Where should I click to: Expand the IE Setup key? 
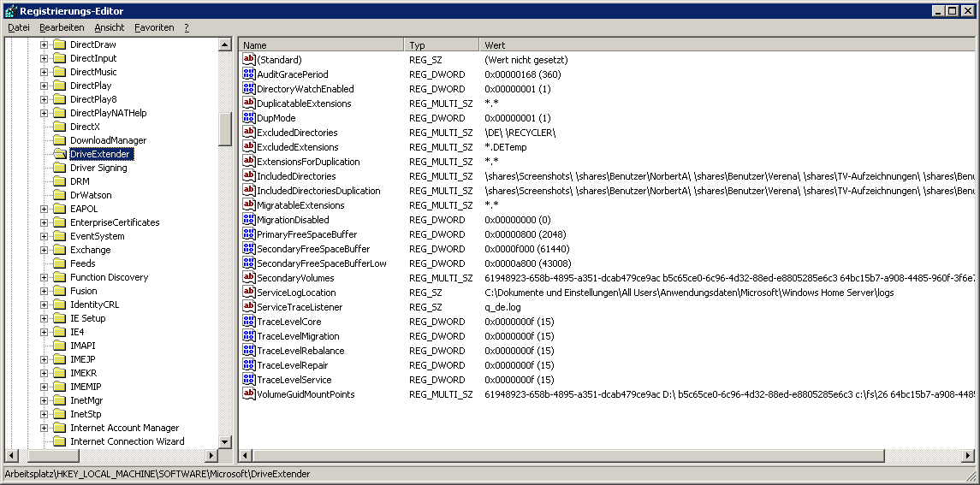tap(44, 318)
